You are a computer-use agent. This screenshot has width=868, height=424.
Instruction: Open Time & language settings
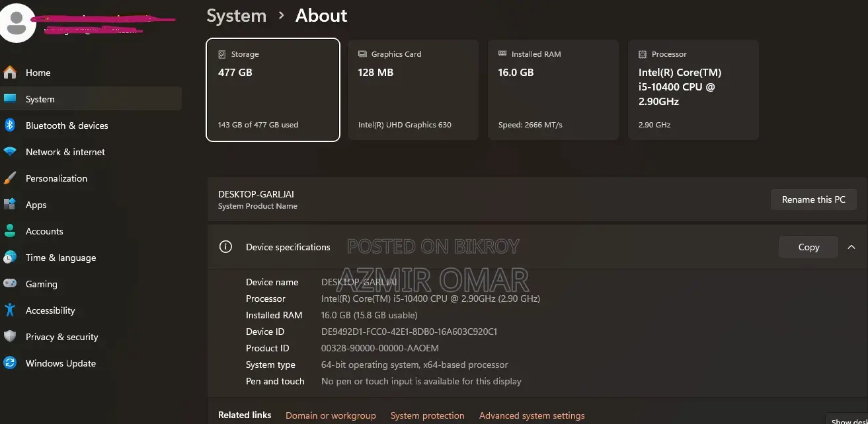[x=92, y=258]
